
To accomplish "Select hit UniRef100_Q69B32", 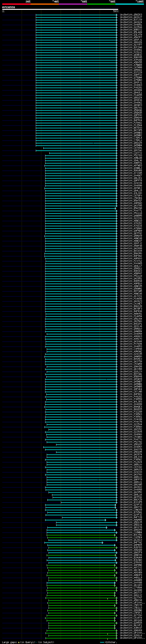I will (131, 55).
